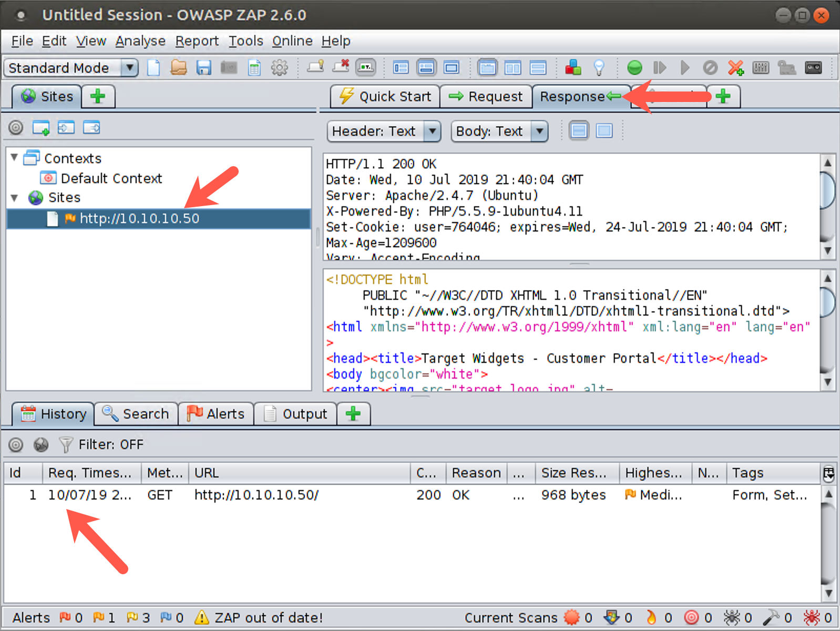Screen dimensions: 840x631
Task: Open the Analyse menu
Action: [x=140, y=41]
